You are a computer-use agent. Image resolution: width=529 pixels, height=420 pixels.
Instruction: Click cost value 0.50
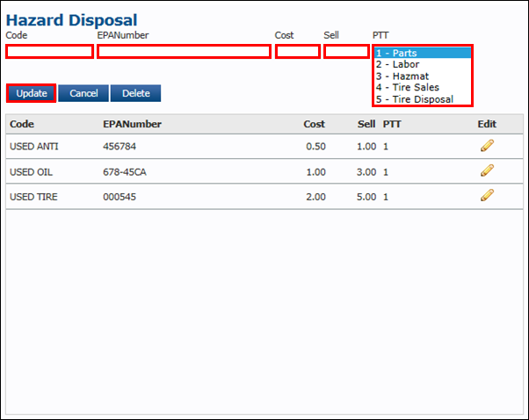coord(315,147)
